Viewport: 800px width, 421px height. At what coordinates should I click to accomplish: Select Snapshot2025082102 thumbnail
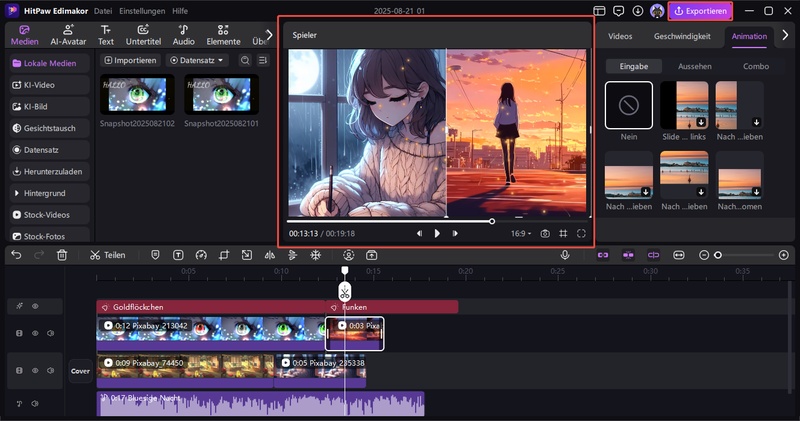137,94
